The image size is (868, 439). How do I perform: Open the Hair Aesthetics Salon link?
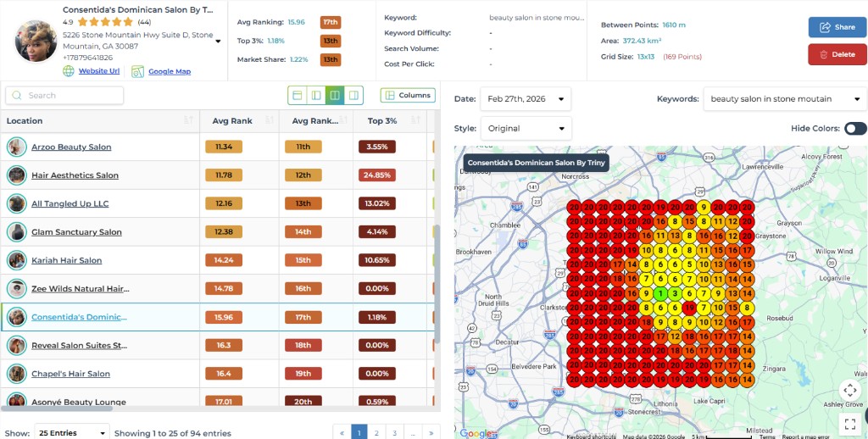(75, 175)
